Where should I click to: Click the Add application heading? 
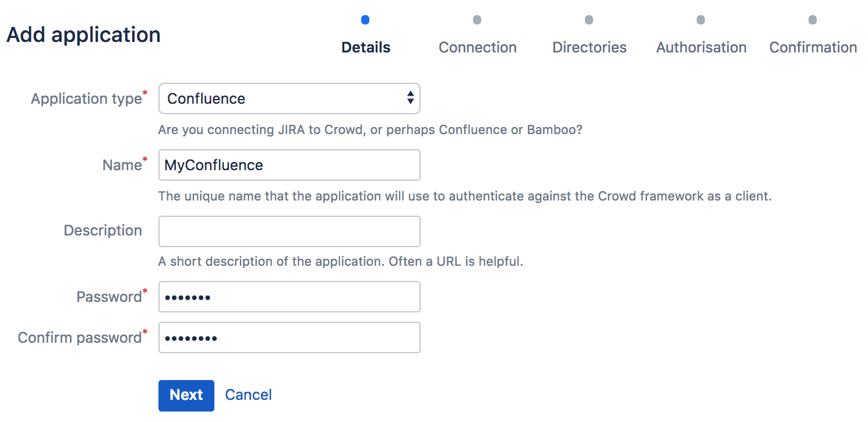point(83,35)
